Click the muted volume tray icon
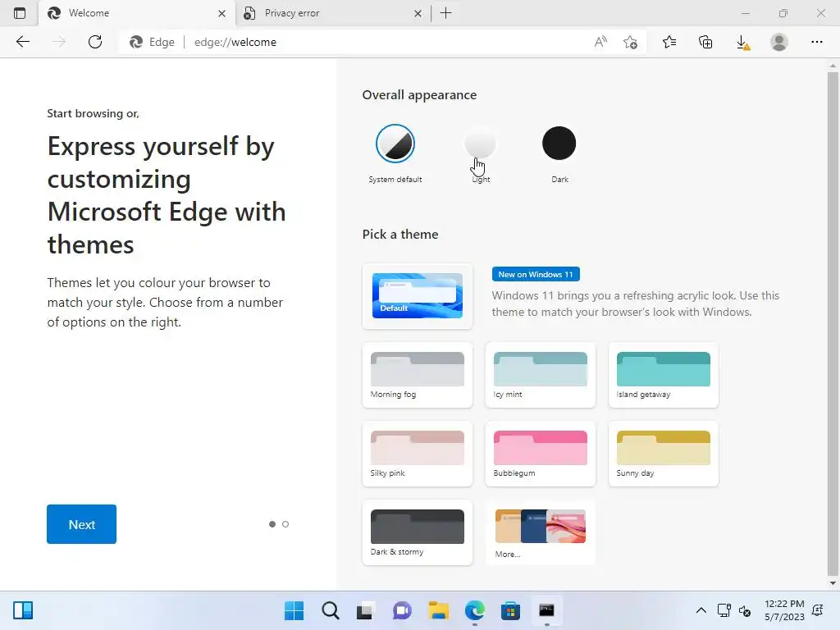Viewport: 840px width, 630px height. (745, 610)
